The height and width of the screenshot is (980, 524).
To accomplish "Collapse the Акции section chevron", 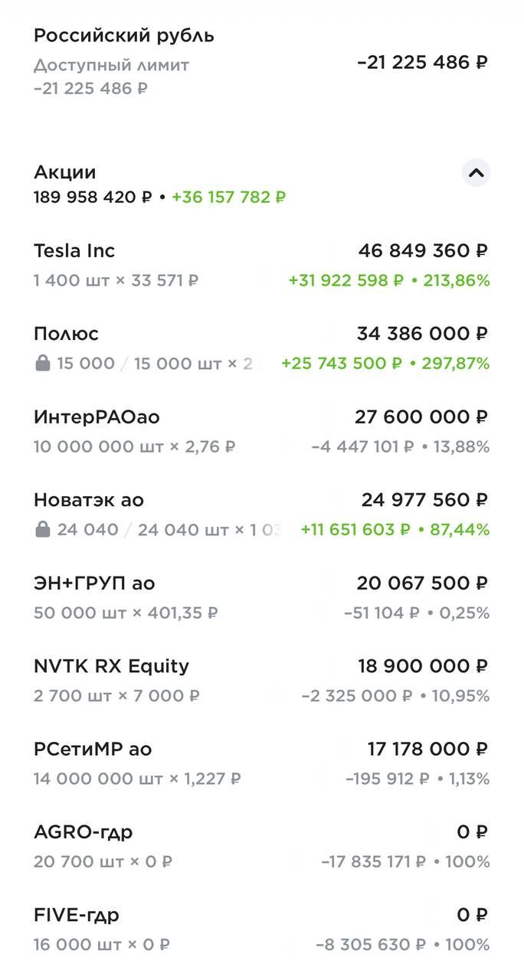I will [x=476, y=173].
